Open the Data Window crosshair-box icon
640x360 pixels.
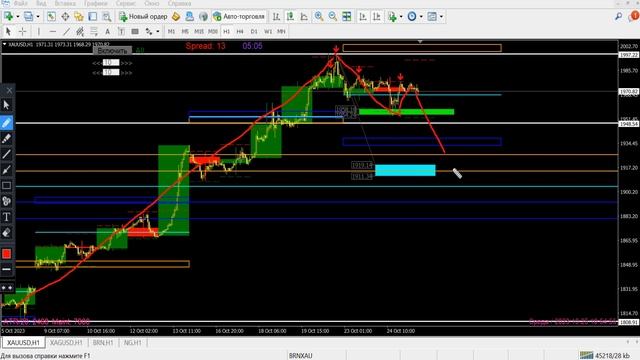(65, 16)
